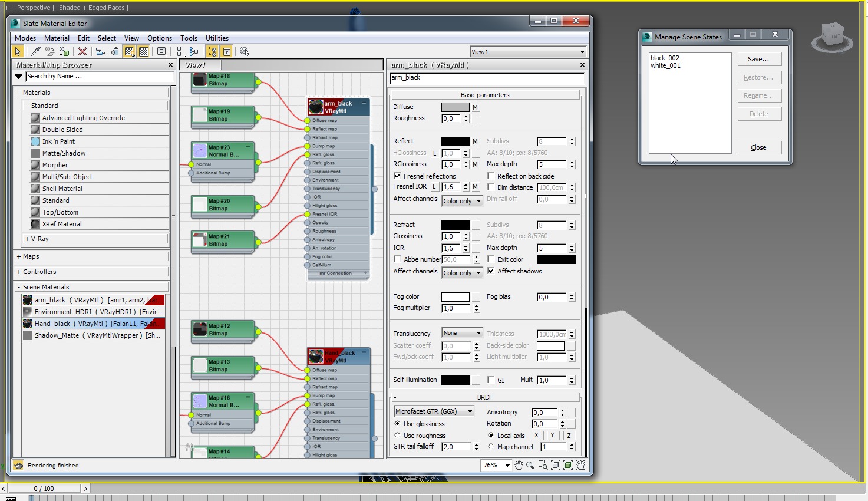
Task: Click Save button in Manage Scene States
Action: point(758,59)
